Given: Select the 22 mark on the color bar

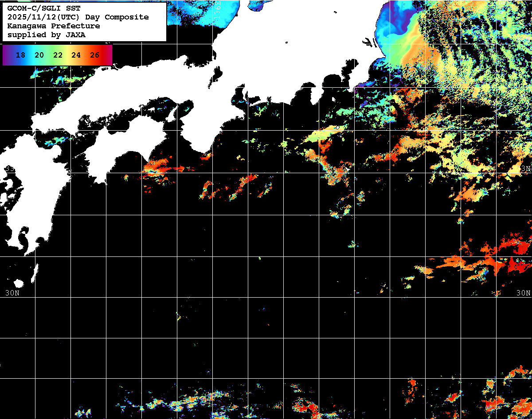Looking at the screenshot, I should (x=58, y=55).
